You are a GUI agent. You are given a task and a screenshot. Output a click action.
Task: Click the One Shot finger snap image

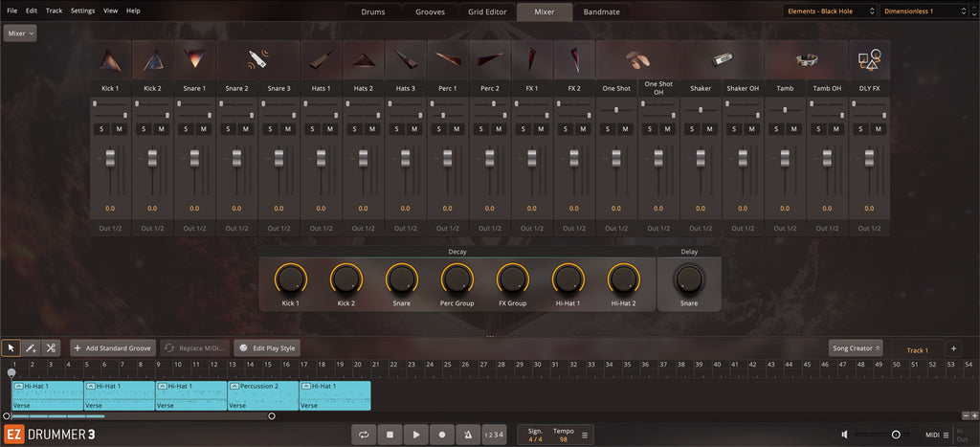click(637, 60)
